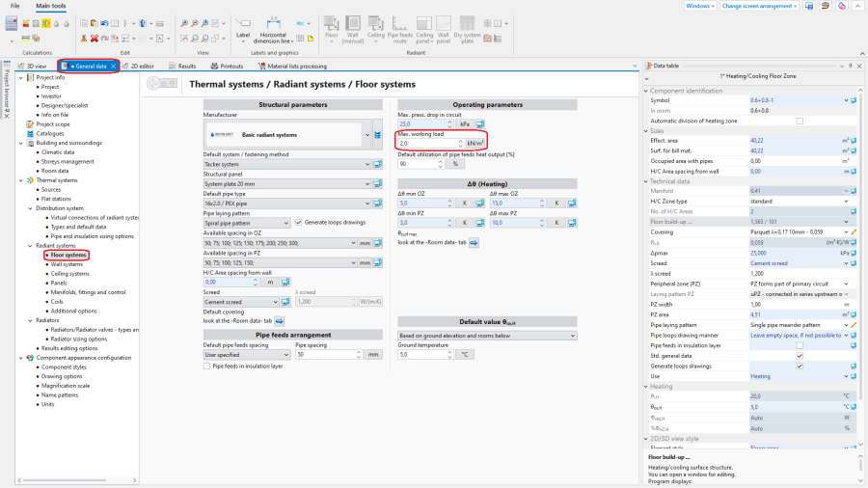Click apply icon next to 16x2.0 / PEX pipe

coord(377,203)
